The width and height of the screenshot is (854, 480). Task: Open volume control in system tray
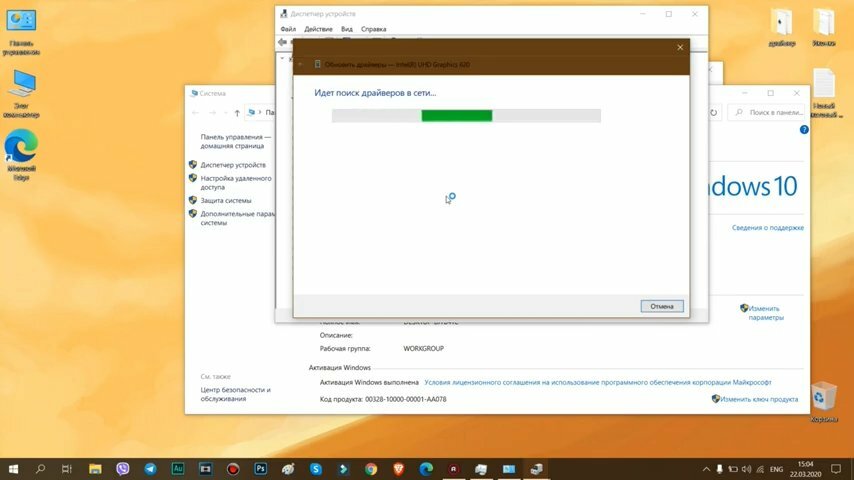tap(746, 469)
